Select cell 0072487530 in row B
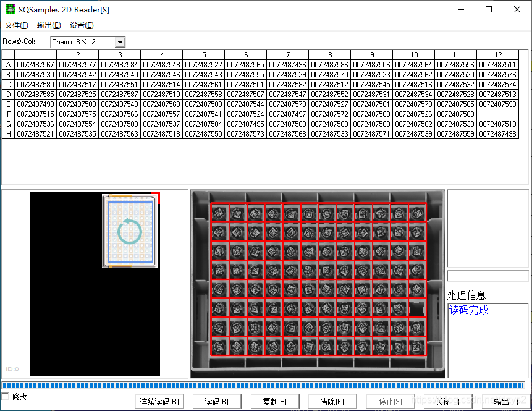532x411 pixels. (x=36, y=74)
